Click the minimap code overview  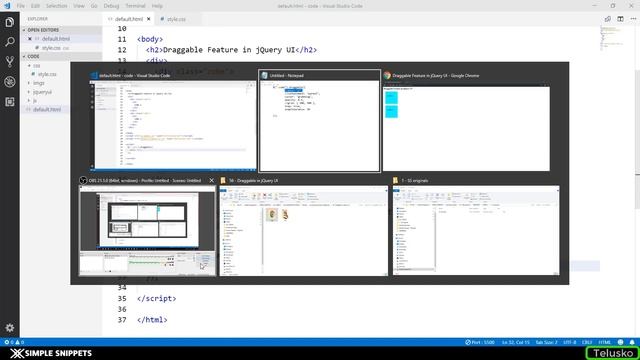[x=611, y=38]
